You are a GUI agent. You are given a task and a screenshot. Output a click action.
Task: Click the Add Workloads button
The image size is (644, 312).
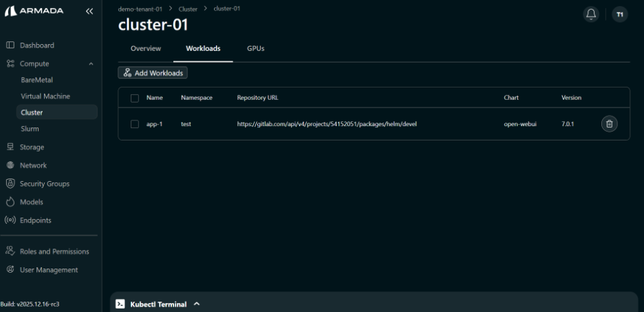(x=153, y=73)
